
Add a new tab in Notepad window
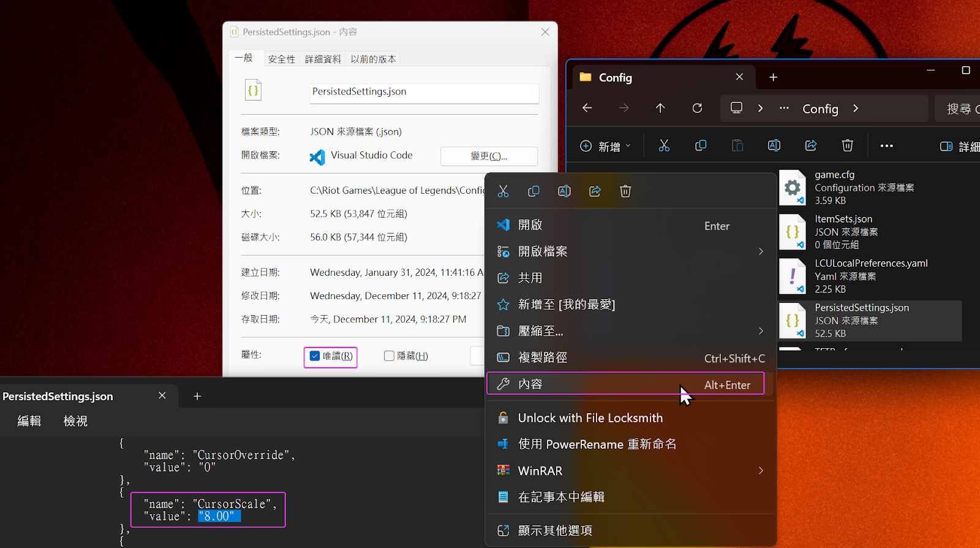coord(197,396)
